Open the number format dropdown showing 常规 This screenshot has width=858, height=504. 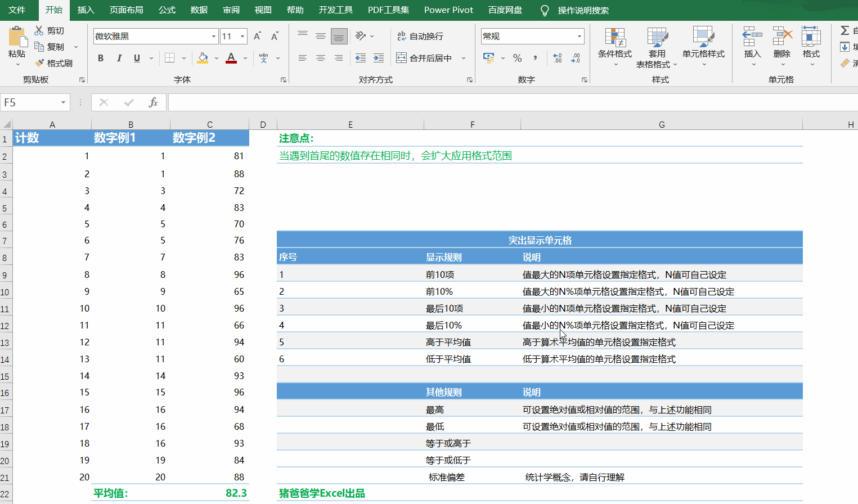(579, 36)
